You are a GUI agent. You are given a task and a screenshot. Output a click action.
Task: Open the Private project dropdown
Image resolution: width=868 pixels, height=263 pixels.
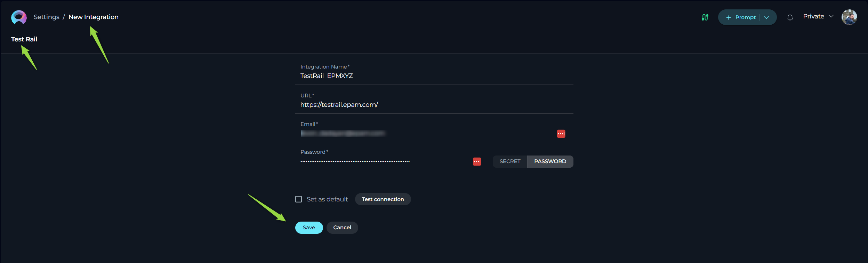coord(818,16)
